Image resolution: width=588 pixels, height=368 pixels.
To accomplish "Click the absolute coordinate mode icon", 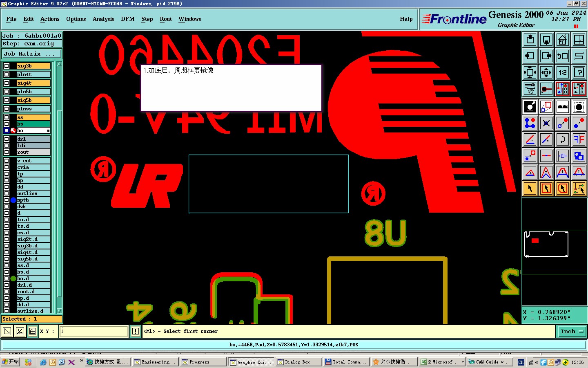I will (7, 332).
